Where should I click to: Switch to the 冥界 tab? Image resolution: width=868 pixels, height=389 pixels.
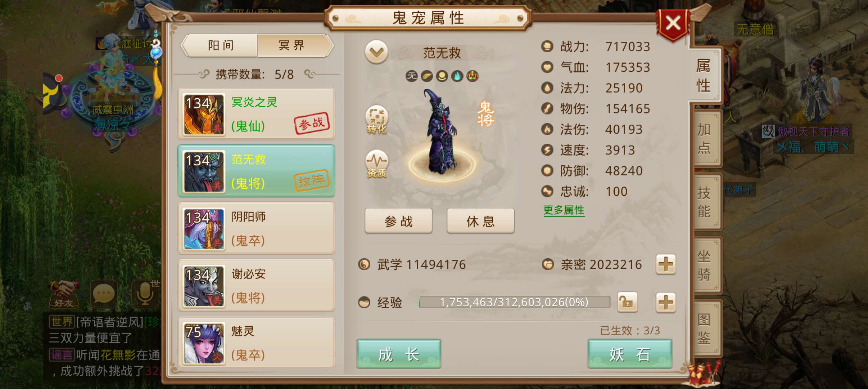coord(292,45)
